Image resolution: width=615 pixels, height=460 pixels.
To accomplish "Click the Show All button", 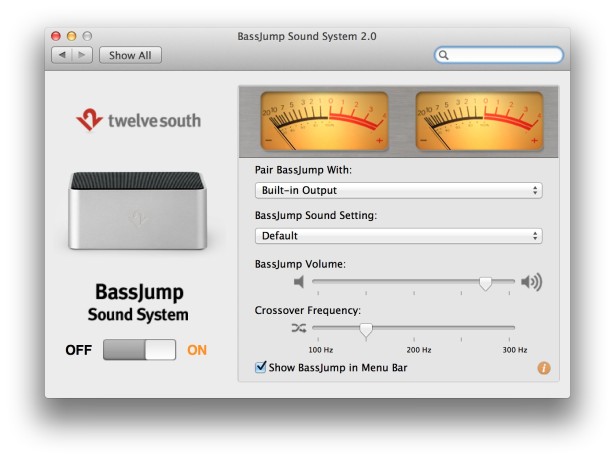I will [130, 55].
